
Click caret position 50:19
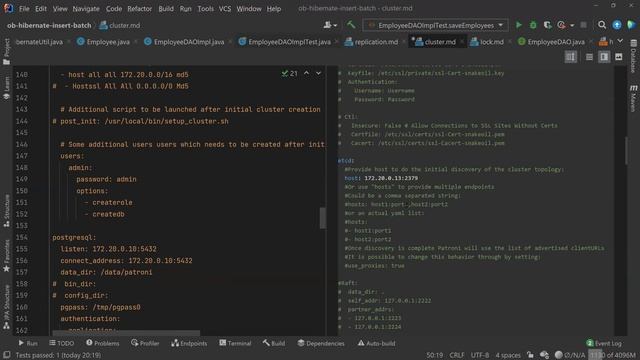click(435, 355)
